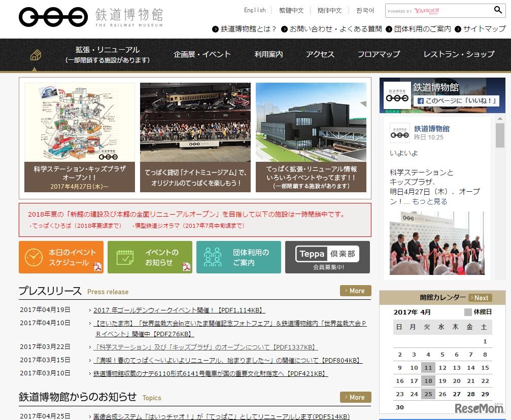Like the page via Facebook いいね button
The image size is (511, 420).
pyautogui.click(x=457, y=101)
